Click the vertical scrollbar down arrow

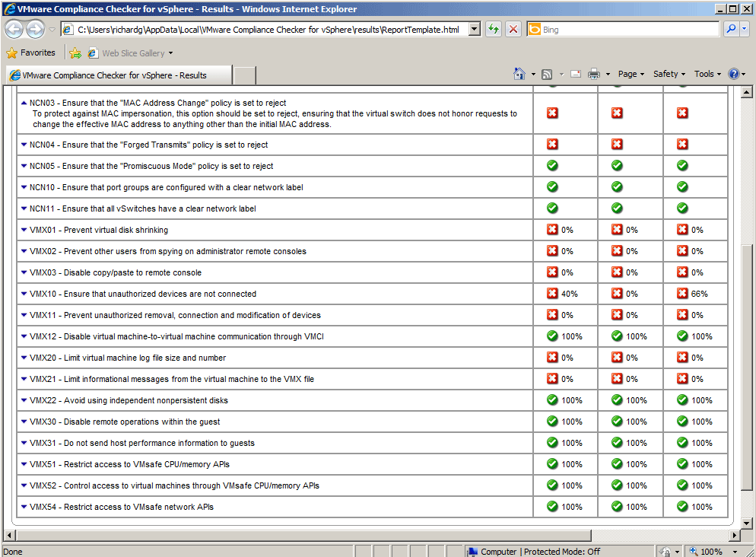click(x=746, y=524)
